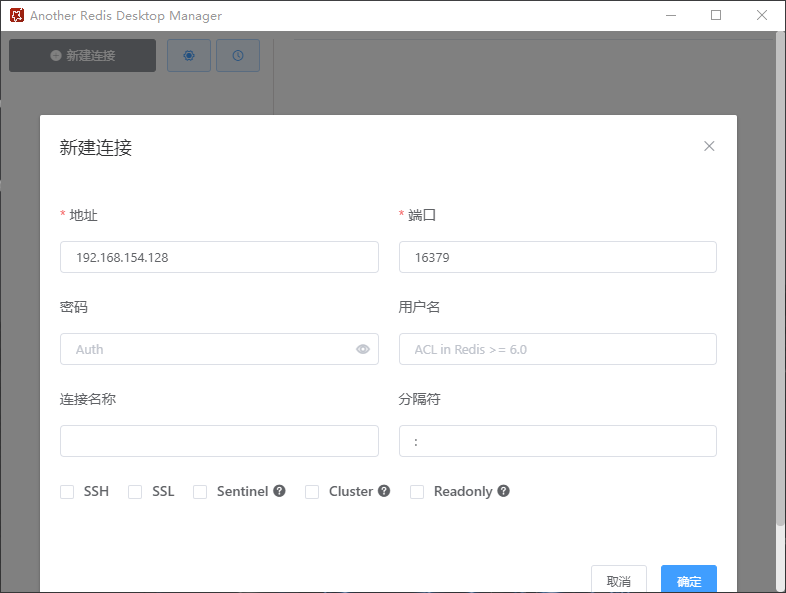
Task: Enable the SSL checkbox
Action: tap(135, 492)
